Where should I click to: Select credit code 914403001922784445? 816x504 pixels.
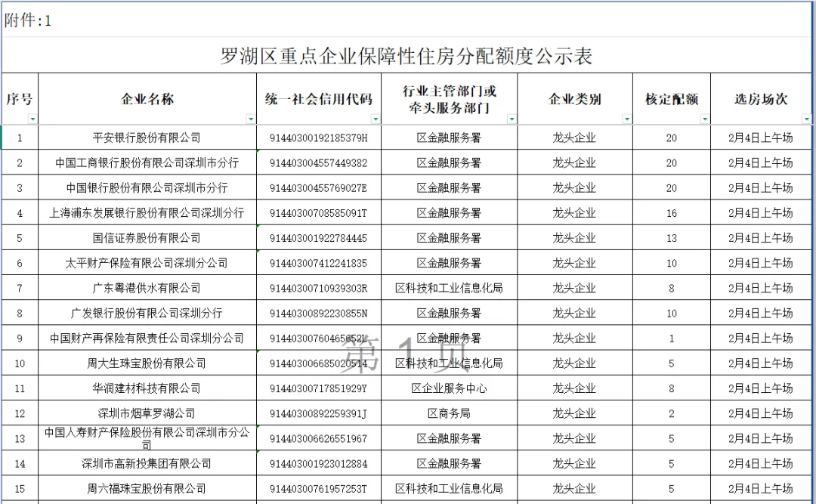pos(319,238)
